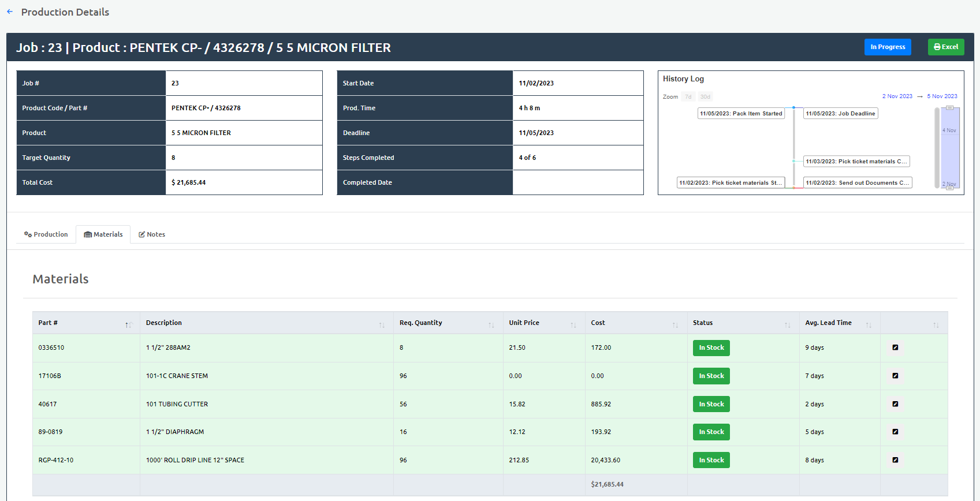Sort by Req. Quantity column
980x501 pixels.
pyautogui.click(x=448, y=323)
